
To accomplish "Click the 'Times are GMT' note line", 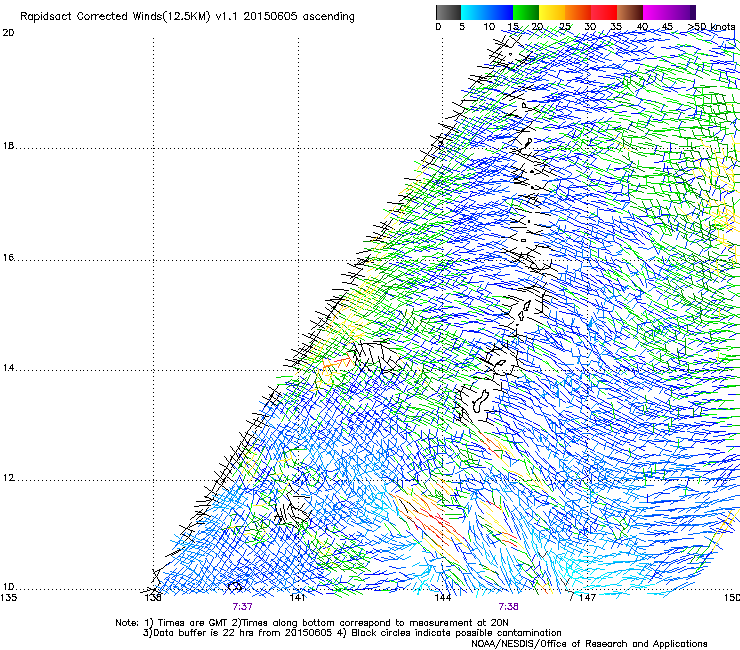I will 312,623.
